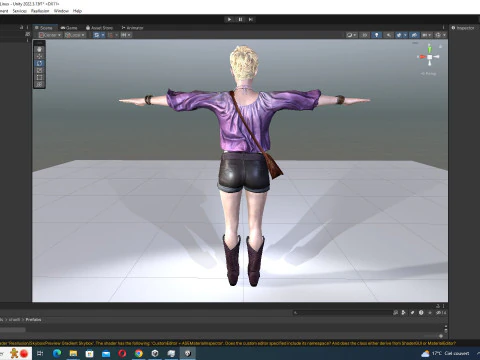Open the Center pivot mode dropdown
The width and height of the screenshot is (480, 360).
point(50,35)
